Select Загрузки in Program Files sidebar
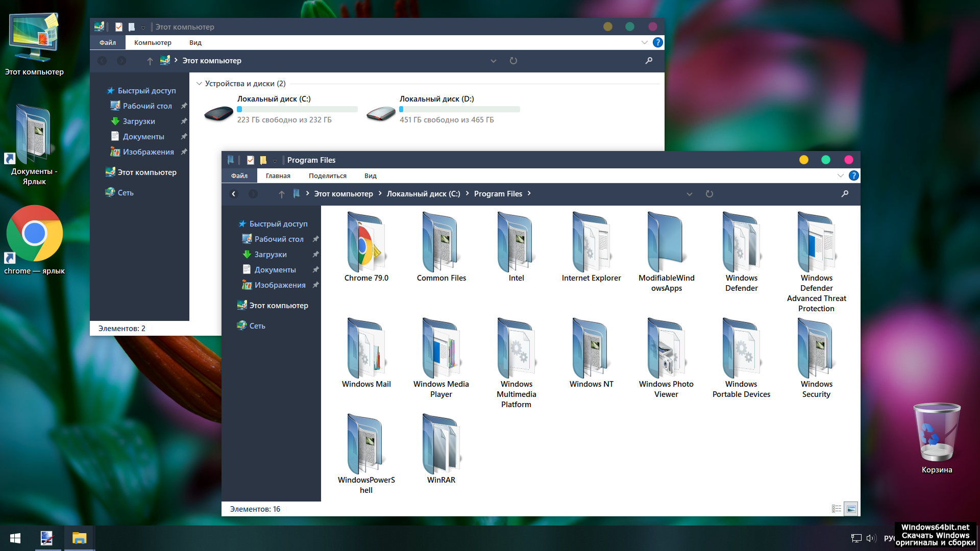 (x=270, y=254)
